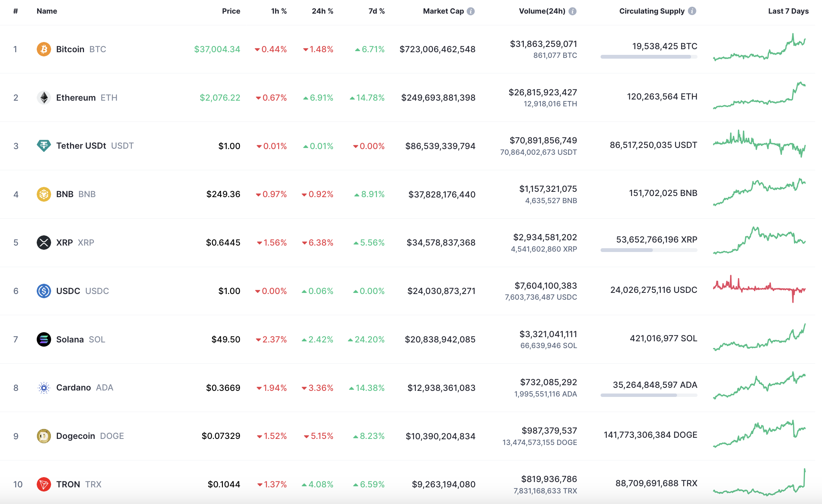Click the Cardano logo icon
Screen dimensions: 822x504
click(44, 388)
